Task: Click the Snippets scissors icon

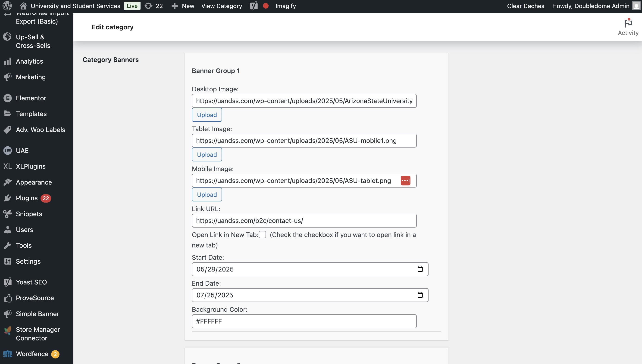Action: 7,214
